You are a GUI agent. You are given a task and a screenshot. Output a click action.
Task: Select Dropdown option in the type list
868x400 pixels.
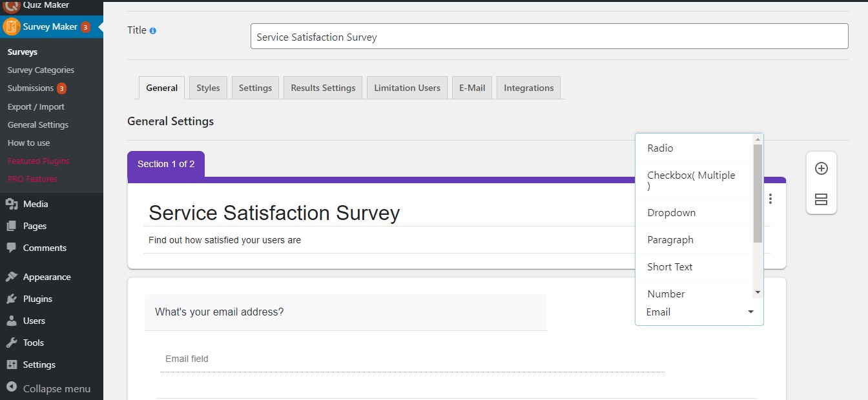[x=671, y=213]
